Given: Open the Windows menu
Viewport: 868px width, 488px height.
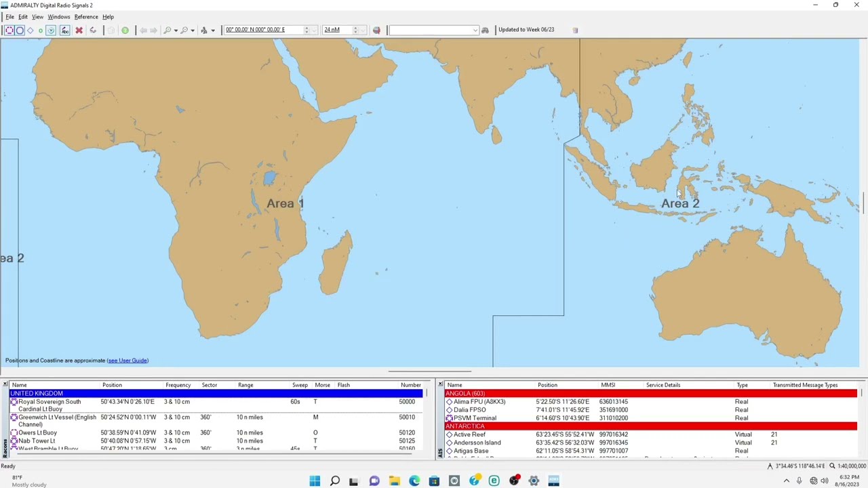Looking at the screenshot, I should [58, 17].
